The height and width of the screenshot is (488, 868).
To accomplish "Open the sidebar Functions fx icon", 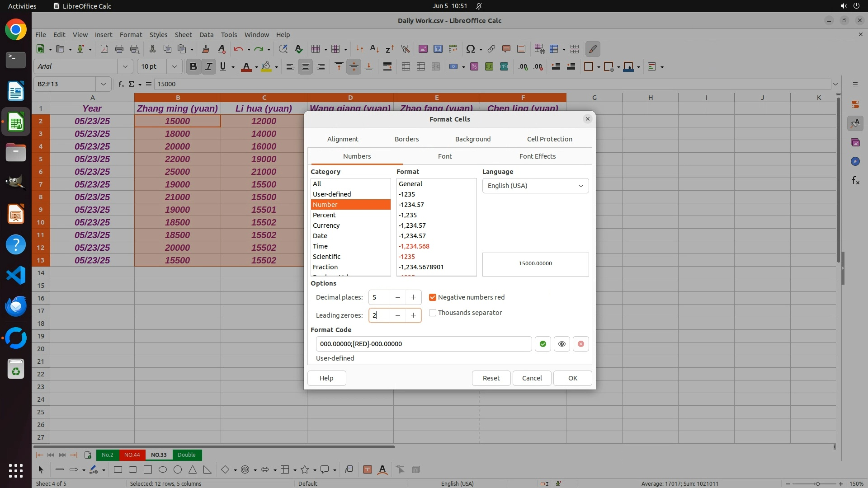I will 855,181.
